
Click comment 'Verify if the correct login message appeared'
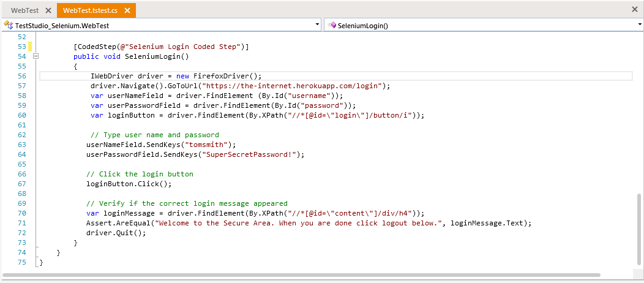pos(187,203)
